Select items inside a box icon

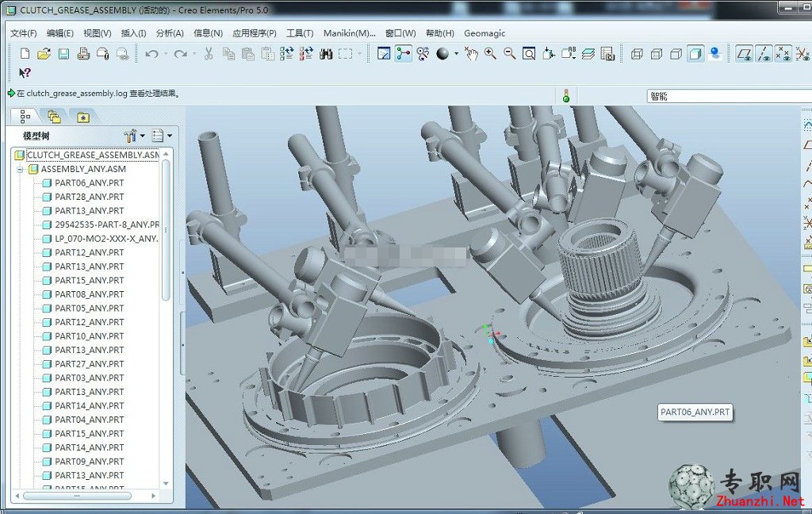click(x=346, y=53)
